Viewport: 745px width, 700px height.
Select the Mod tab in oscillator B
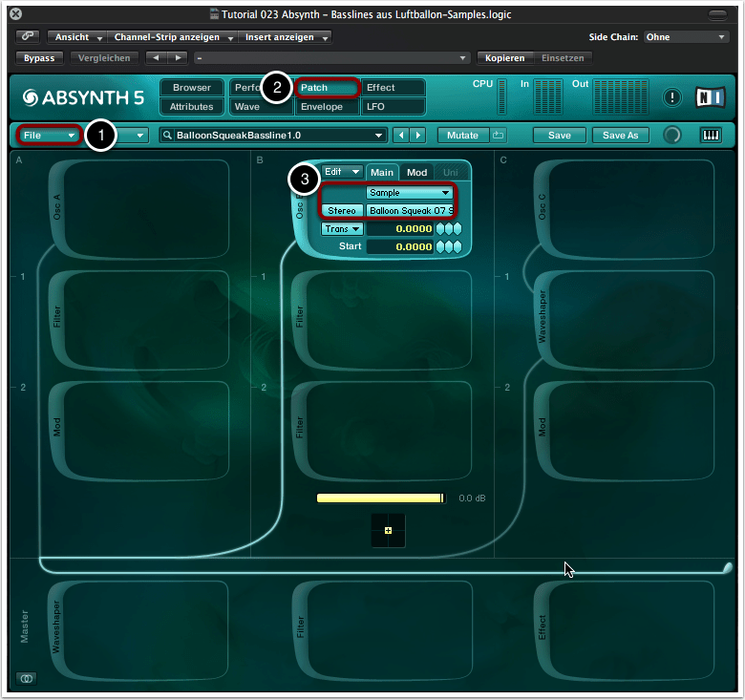(x=416, y=172)
